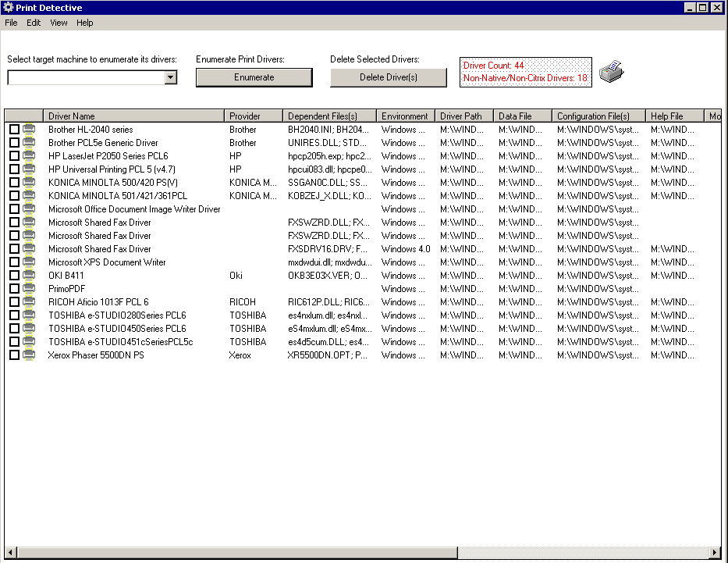Select checkbox for KONICA MINOLTA 500/420 PS(V)

tap(14, 183)
